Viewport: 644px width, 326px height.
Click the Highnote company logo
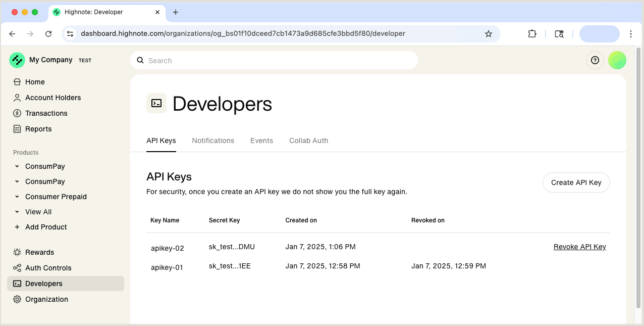(x=17, y=60)
